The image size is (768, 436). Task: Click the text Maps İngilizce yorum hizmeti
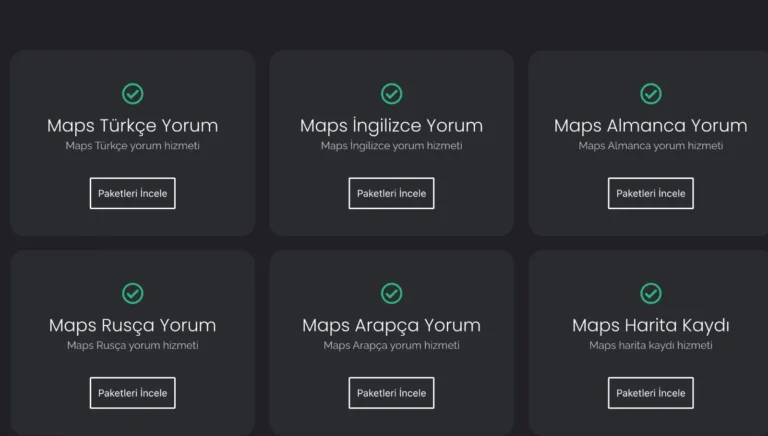[391, 146]
